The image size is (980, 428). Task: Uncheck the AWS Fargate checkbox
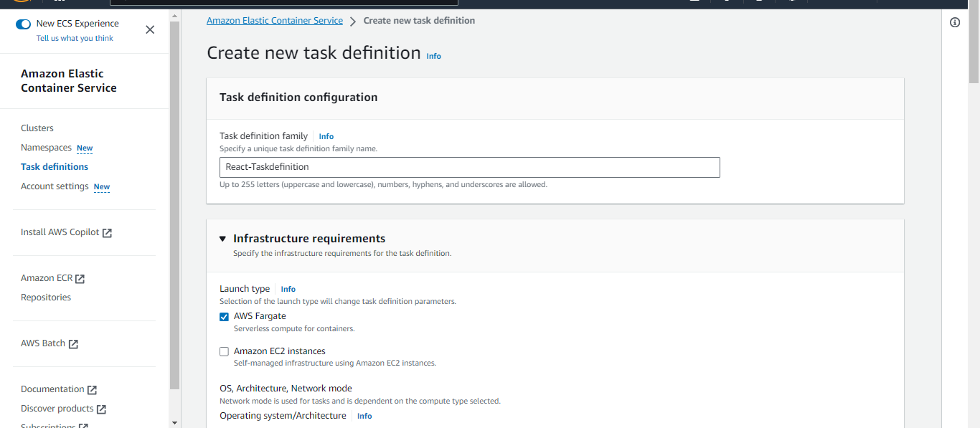224,317
